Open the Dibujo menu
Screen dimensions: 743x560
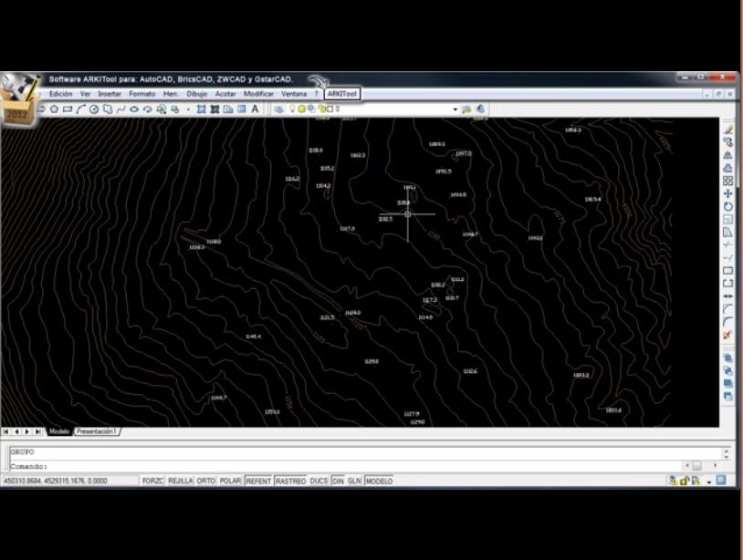196,94
